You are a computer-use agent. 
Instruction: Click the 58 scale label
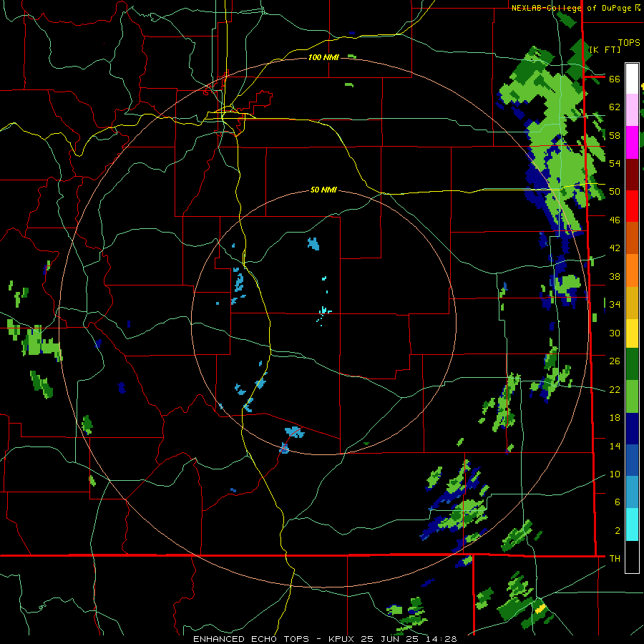coord(615,135)
